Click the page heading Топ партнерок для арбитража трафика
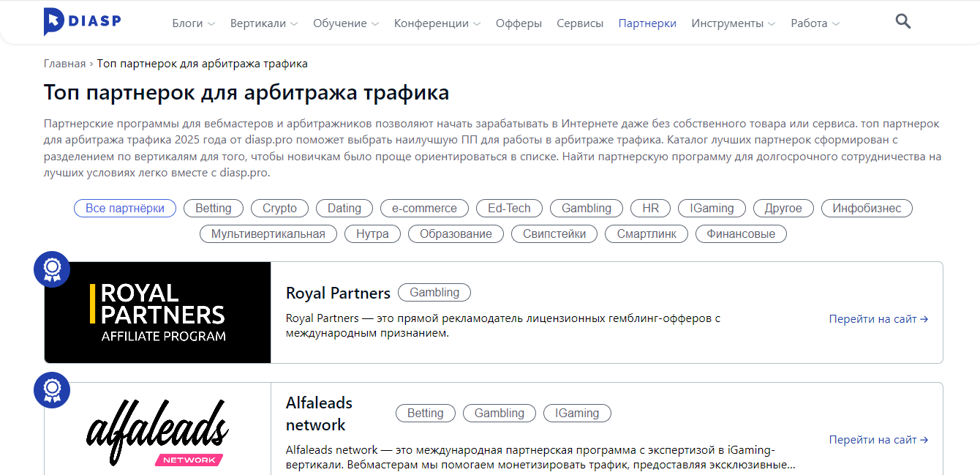The height and width of the screenshot is (475, 980). tap(246, 93)
